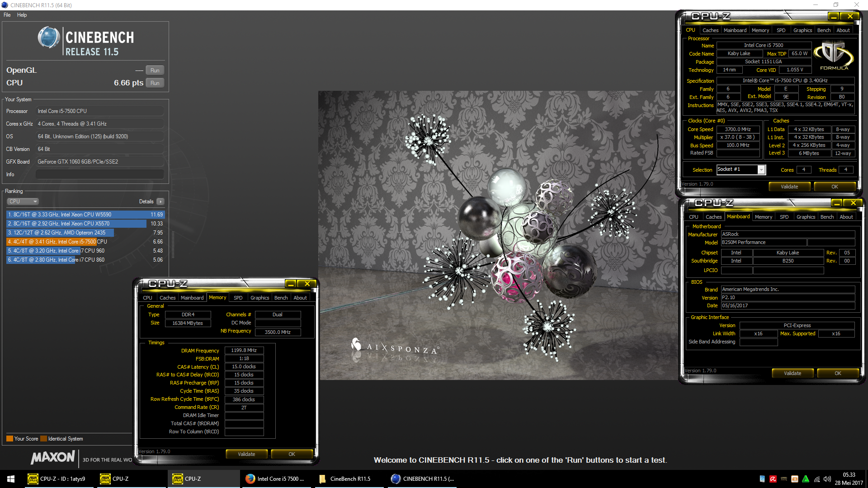Viewport: 868px width, 488px height.
Task: Select the Intel Xeon CPU W5590 ranking row
Action: (85, 215)
